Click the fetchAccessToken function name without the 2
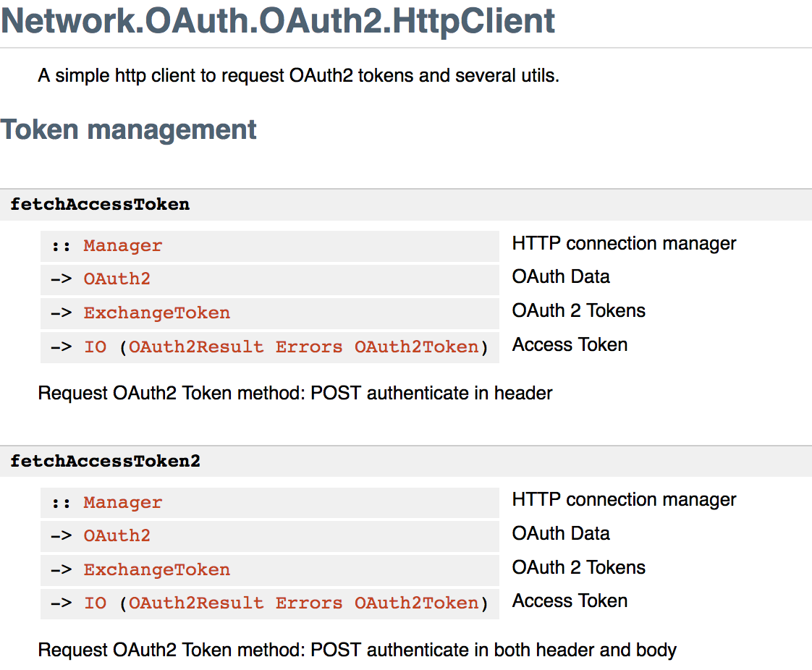The width and height of the screenshot is (812, 670). point(100,204)
